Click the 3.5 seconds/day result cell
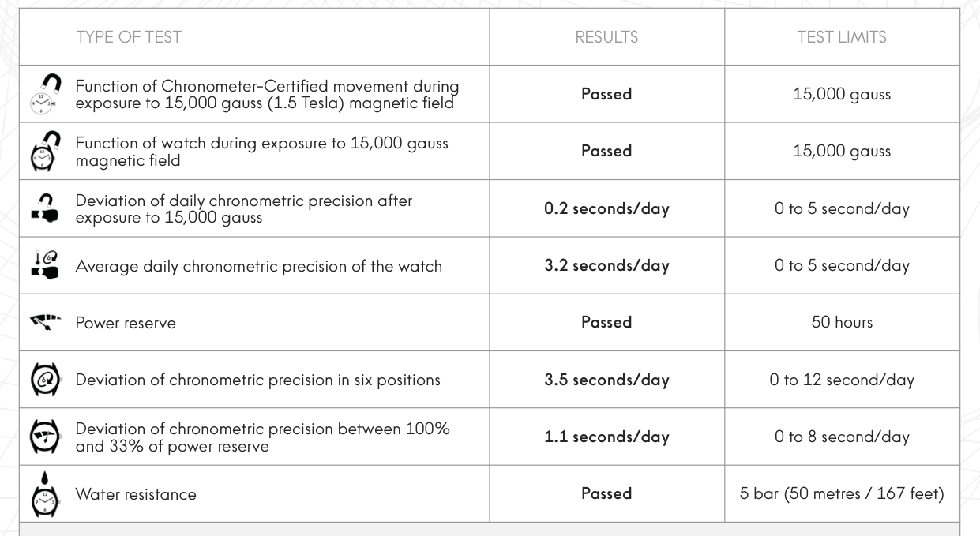 [x=606, y=380]
